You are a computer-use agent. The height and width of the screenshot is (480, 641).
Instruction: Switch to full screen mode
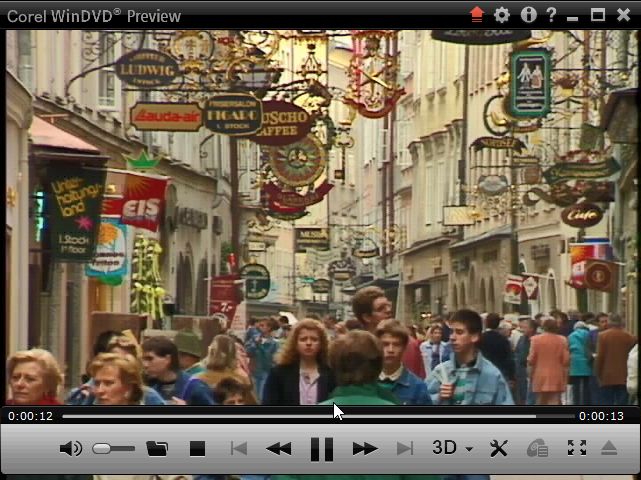[577, 448]
